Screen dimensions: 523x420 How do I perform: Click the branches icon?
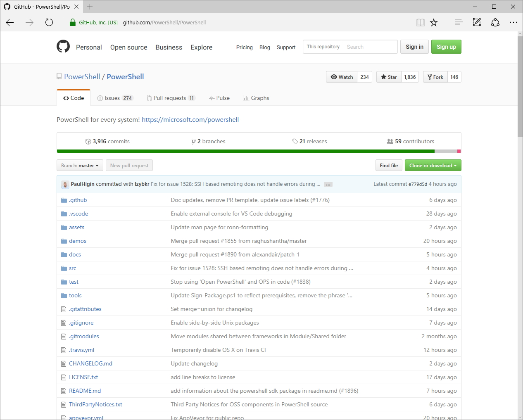point(193,141)
